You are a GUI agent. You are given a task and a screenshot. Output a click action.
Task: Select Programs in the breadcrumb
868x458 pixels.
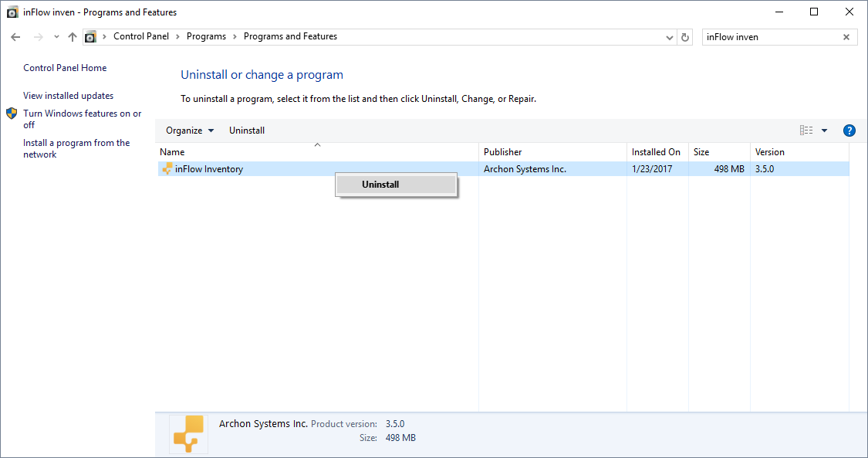coord(206,36)
